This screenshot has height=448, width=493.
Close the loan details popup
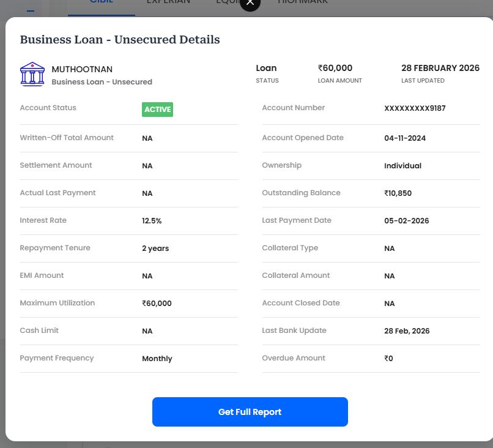coord(250,3)
